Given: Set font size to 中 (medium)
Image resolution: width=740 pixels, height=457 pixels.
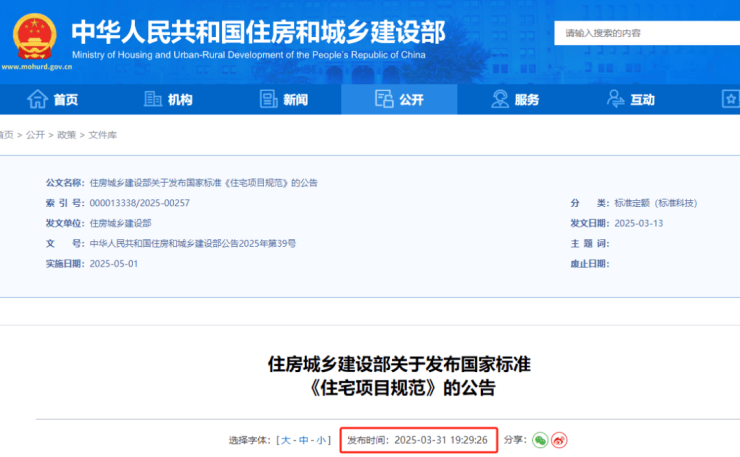Looking at the screenshot, I should pyautogui.click(x=304, y=440).
